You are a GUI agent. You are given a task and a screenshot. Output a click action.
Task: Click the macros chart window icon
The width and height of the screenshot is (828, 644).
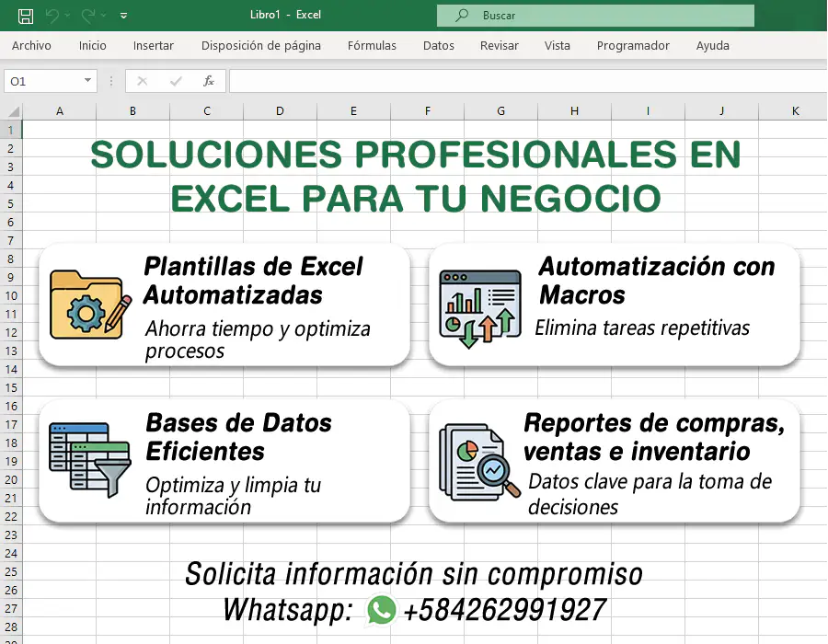pos(480,309)
